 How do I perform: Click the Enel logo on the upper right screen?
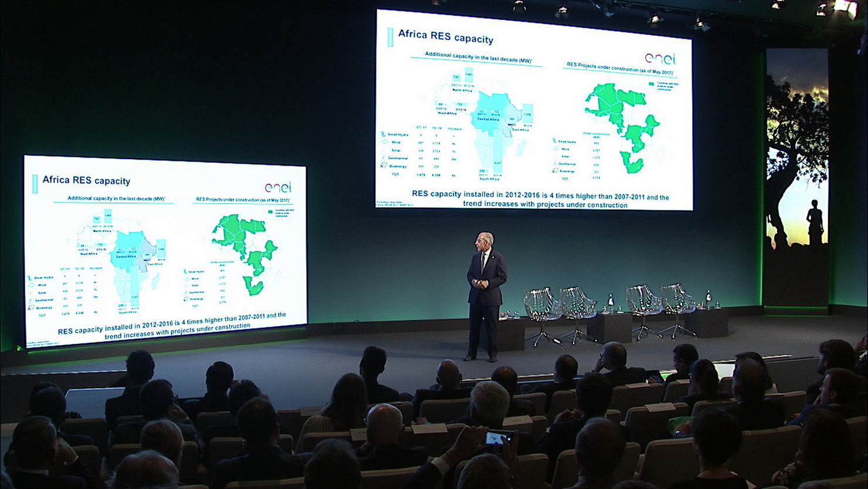pos(660,58)
